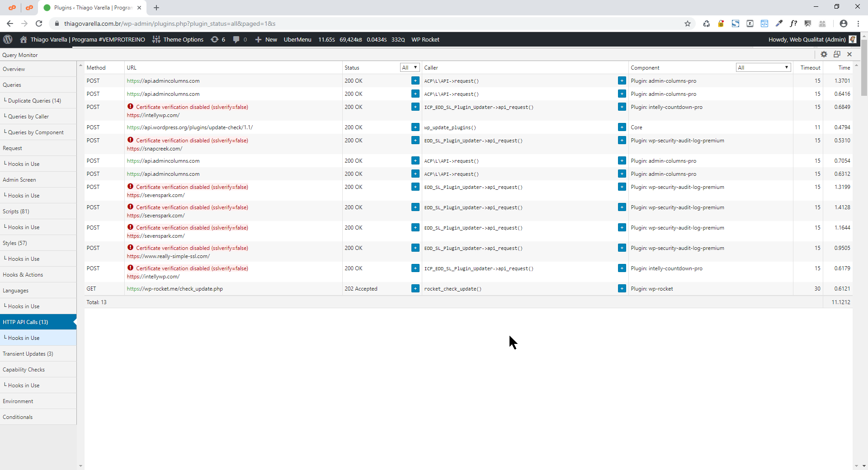
Task: Toggle status details for api.wordpress.org row
Action: click(415, 127)
